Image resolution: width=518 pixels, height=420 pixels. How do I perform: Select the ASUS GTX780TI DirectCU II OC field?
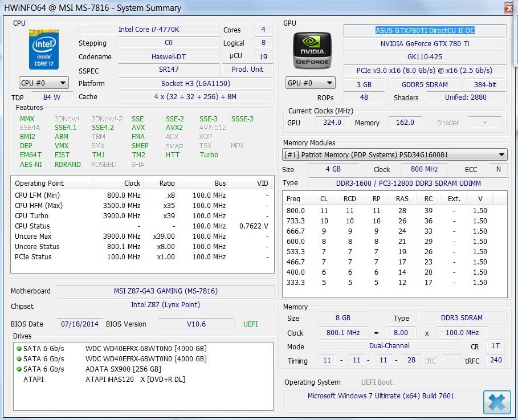[x=425, y=30]
